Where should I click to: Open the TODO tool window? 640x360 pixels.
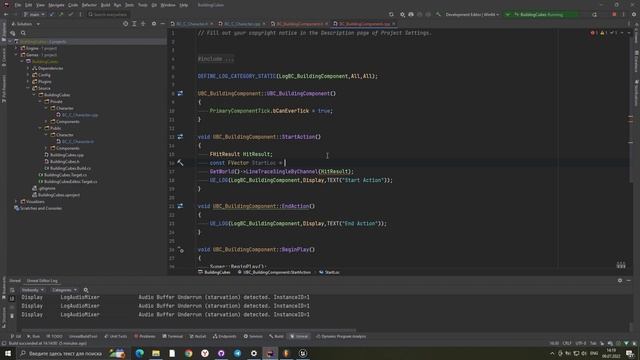click(x=54, y=336)
